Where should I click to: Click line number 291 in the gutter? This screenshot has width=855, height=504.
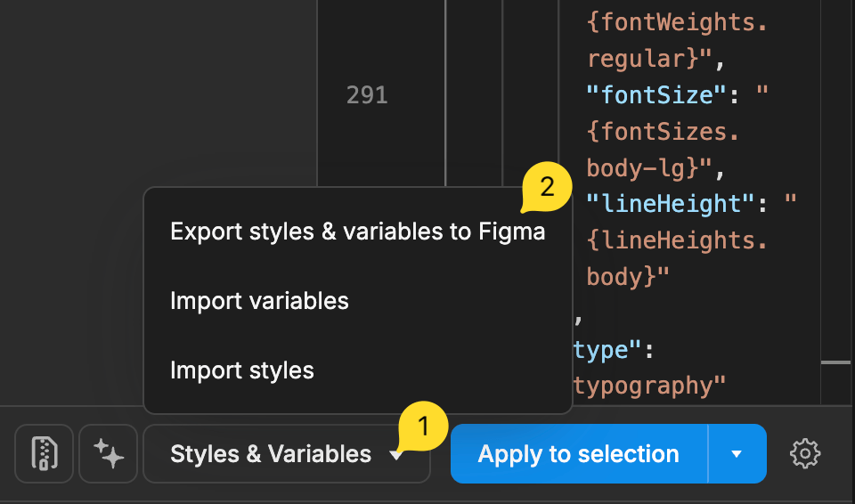367,95
